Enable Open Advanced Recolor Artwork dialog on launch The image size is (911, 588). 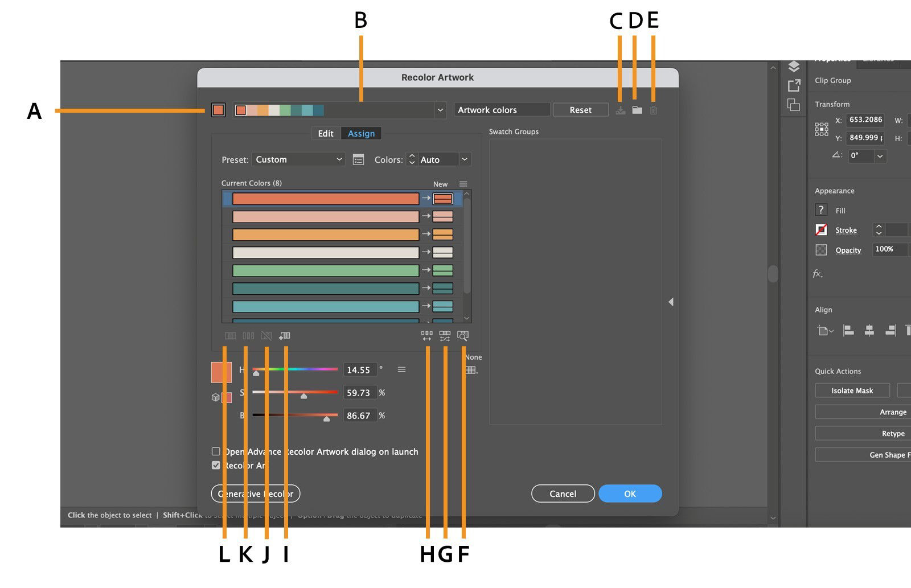click(216, 451)
